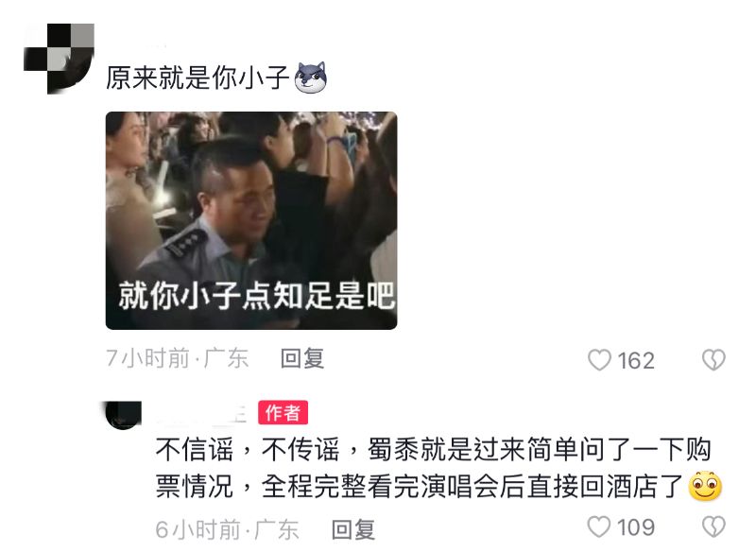Click the red 作者 badge
The height and width of the screenshot is (552, 756).
pyautogui.click(x=283, y=413)
